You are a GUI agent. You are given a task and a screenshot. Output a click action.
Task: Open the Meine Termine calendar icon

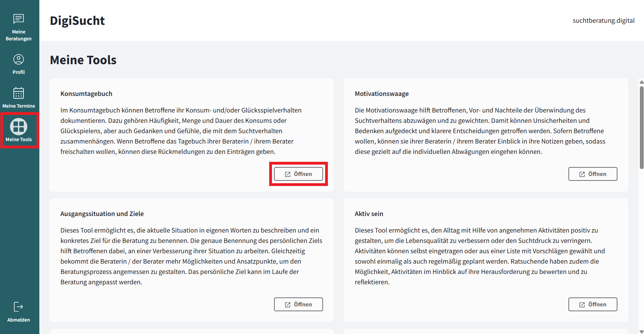tap(19, 93)
